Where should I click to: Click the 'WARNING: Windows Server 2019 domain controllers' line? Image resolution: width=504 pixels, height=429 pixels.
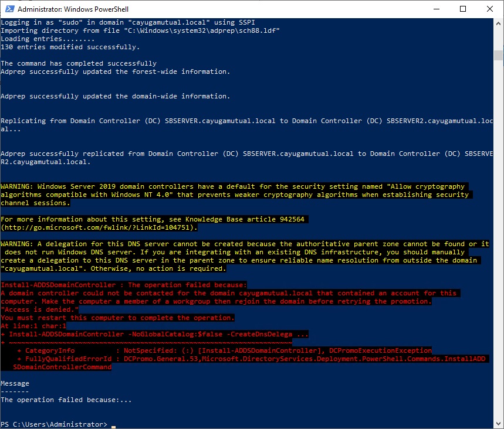[234, 186]
